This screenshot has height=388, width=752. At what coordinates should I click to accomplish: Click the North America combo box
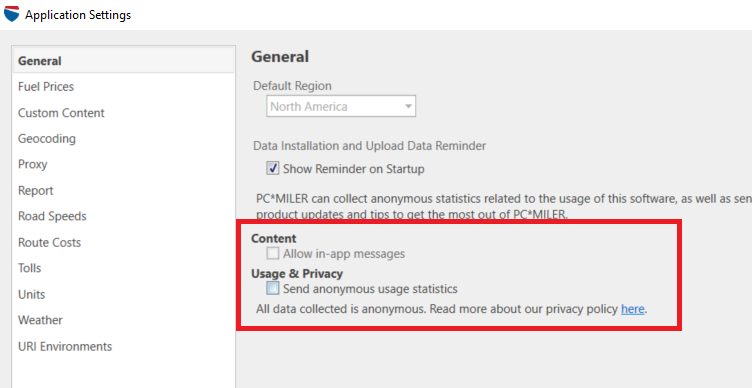point(341,106)
